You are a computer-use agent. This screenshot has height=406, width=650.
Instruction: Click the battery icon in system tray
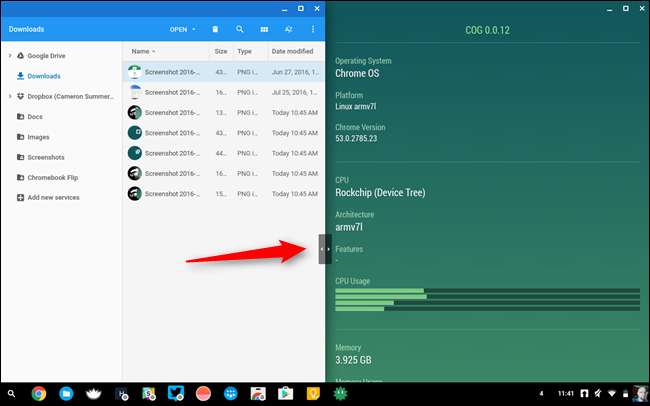coord(625,394)
